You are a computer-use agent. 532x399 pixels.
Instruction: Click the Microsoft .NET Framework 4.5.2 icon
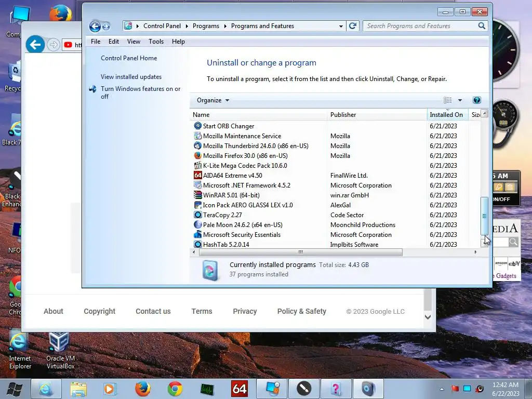197,185
